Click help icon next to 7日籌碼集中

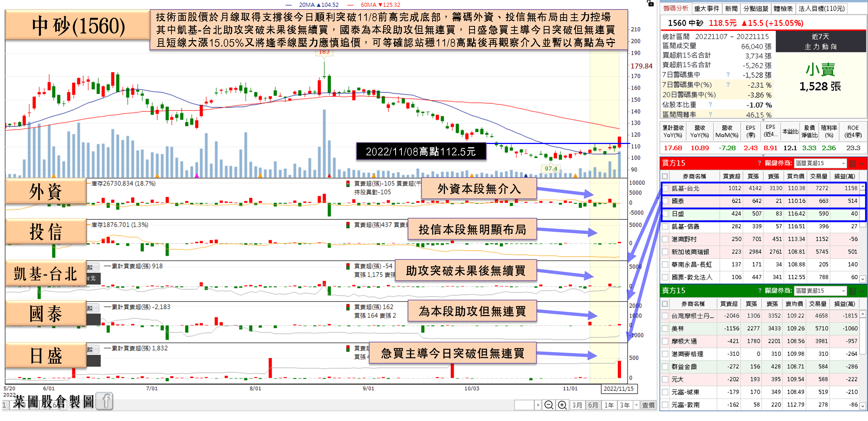(728, 75)
